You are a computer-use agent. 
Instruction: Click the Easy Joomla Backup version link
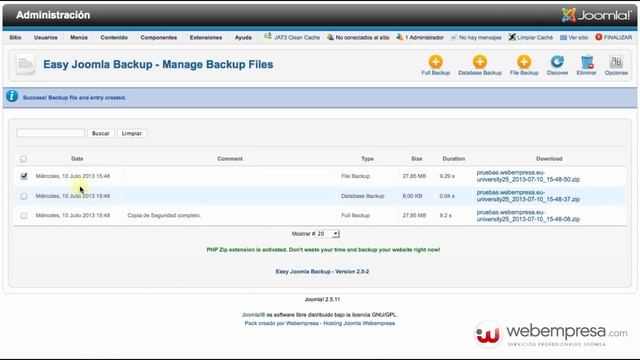coord(322,271)
